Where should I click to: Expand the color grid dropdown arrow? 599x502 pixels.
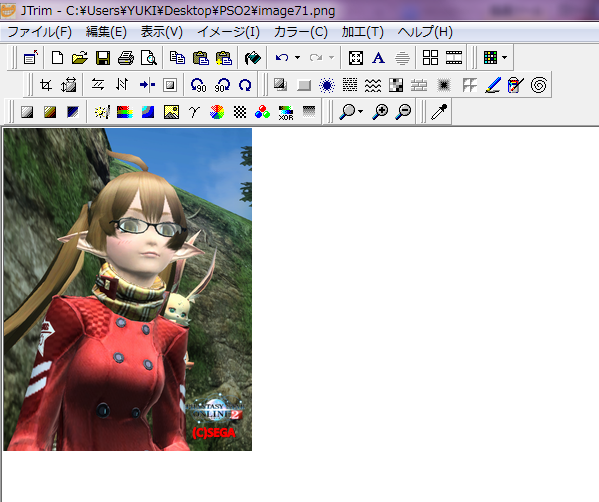pyautogui.click(x=505, y=58)
